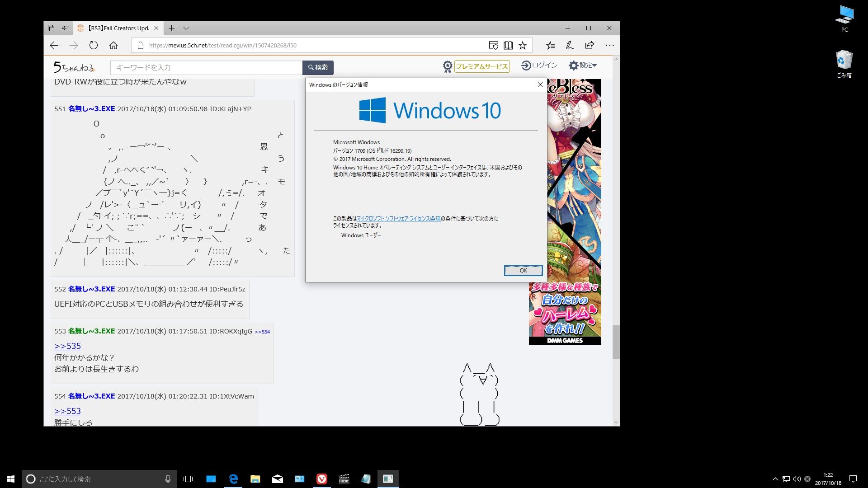Show hidden system tray icons
The image size is (868, 488).
click(x=775, y=479)
